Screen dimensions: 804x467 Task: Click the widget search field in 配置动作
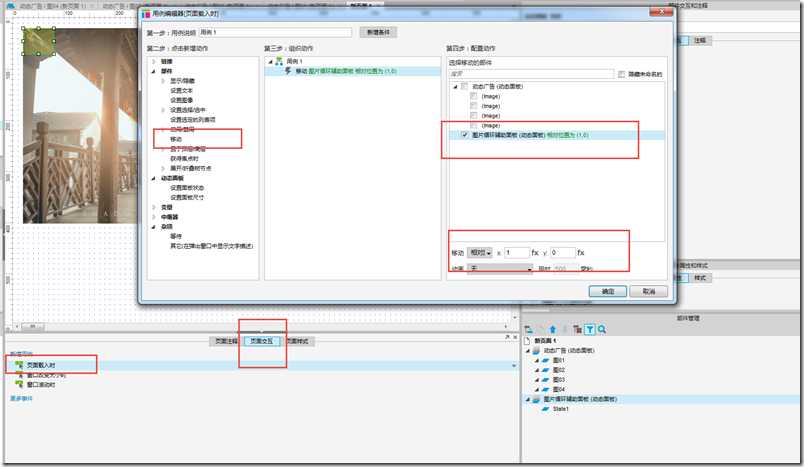[x=531, y=74]
